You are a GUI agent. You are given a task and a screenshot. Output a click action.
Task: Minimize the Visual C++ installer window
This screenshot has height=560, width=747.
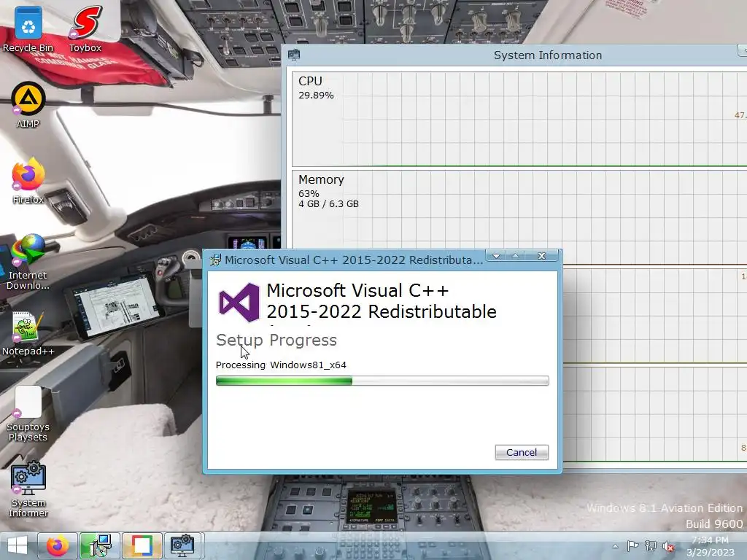(496, 256)
